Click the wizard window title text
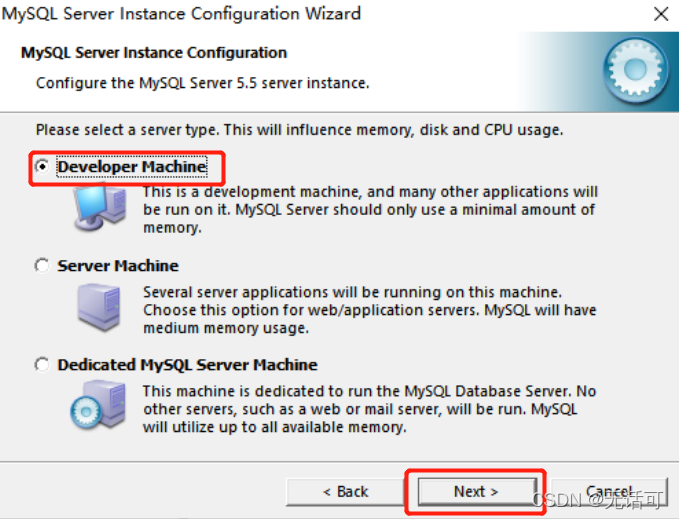The image size is (679, 519). point(181,14)
